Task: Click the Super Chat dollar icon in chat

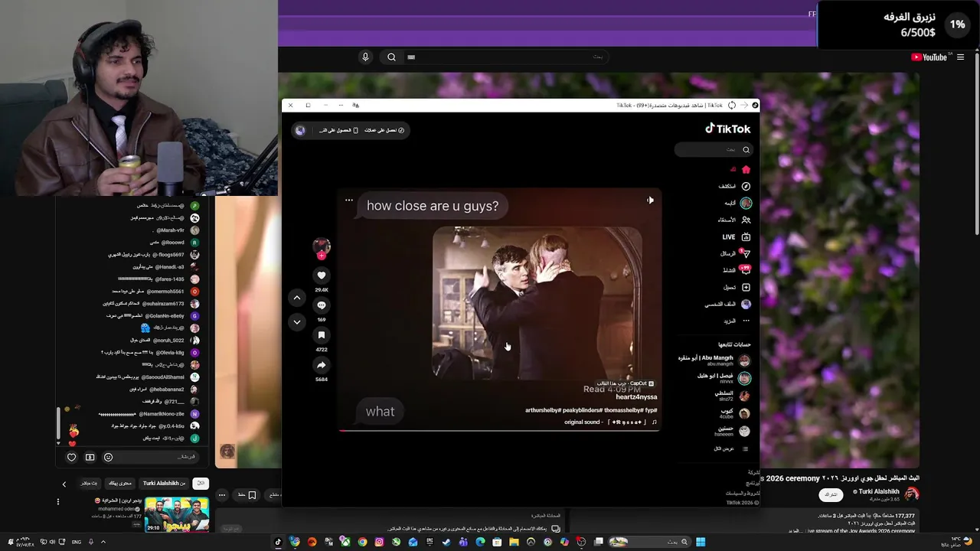Action: 90,457
